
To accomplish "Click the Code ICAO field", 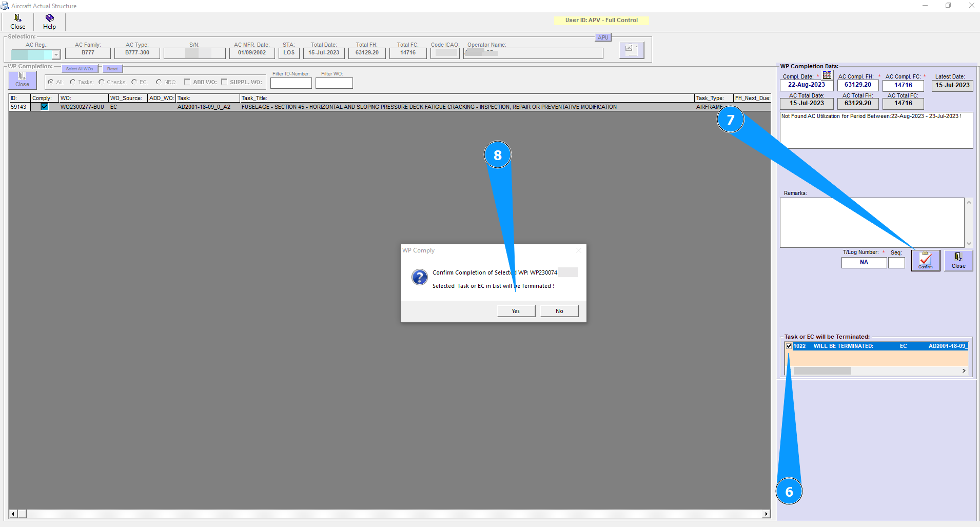I will 445,53.
